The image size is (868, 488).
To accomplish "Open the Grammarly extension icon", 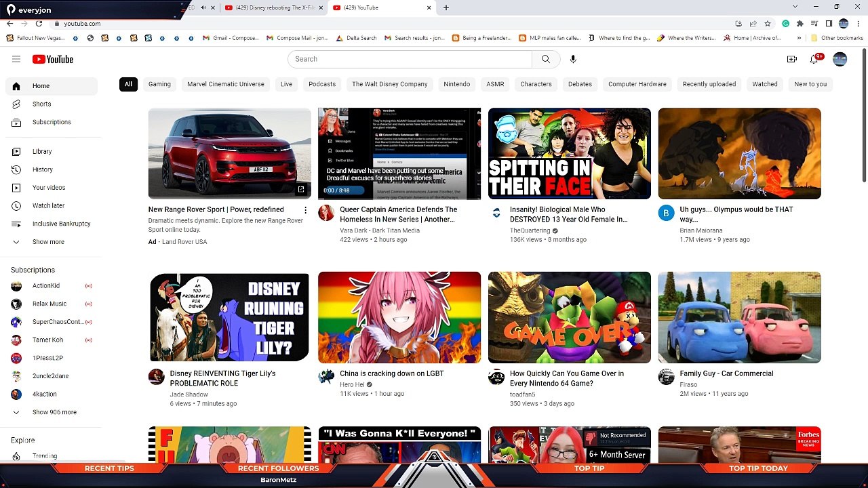I will point(785,24).
